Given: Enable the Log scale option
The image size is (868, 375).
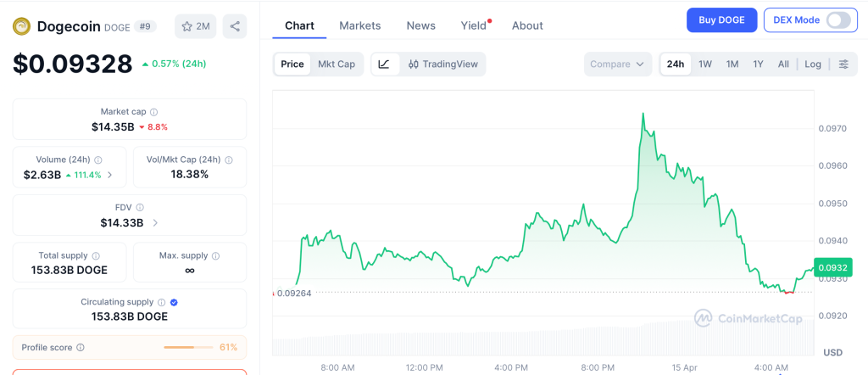Looking at the screenshot, I should (813, 64).
